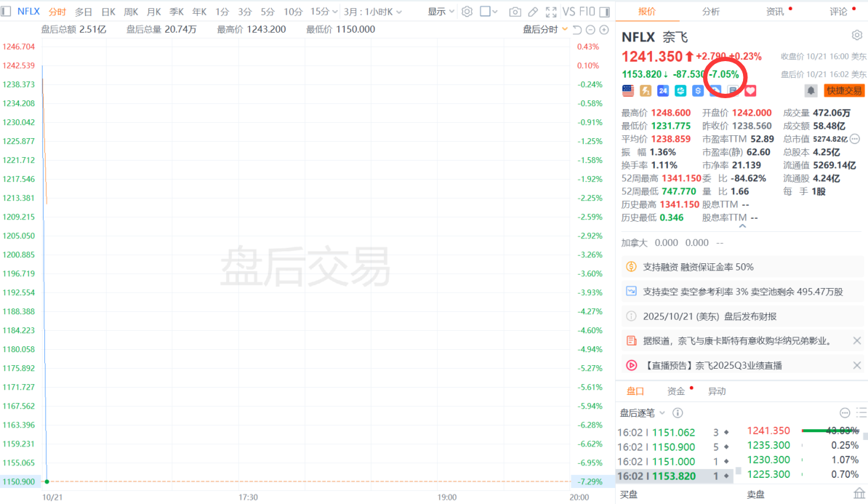
Task: Open the chart layout square dropdown
Action: (489, 12)
